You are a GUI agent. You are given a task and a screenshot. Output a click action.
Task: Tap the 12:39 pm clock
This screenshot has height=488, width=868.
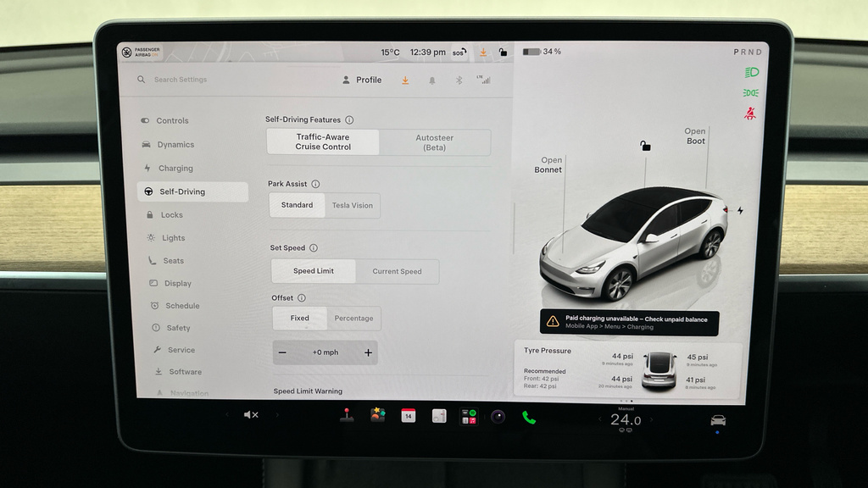click(x=427, y=52)
